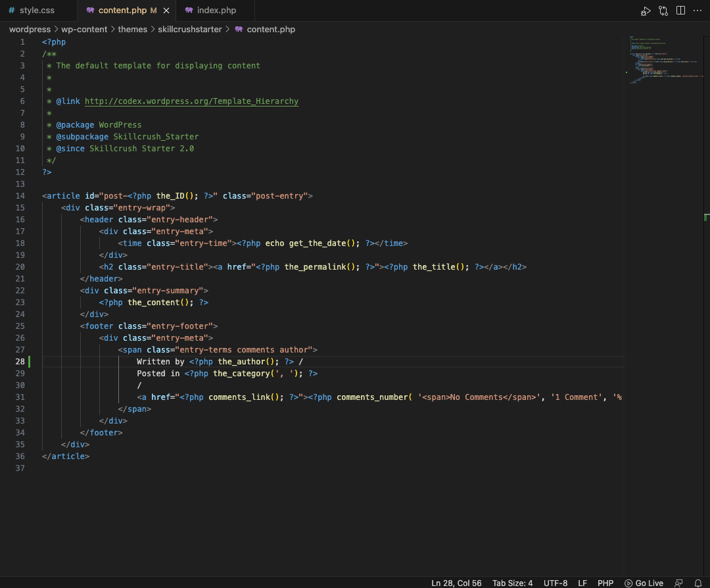710x588 pixels.
Task: Go to line via Ln 28, Col 56
Action: (x=456, y=583)
